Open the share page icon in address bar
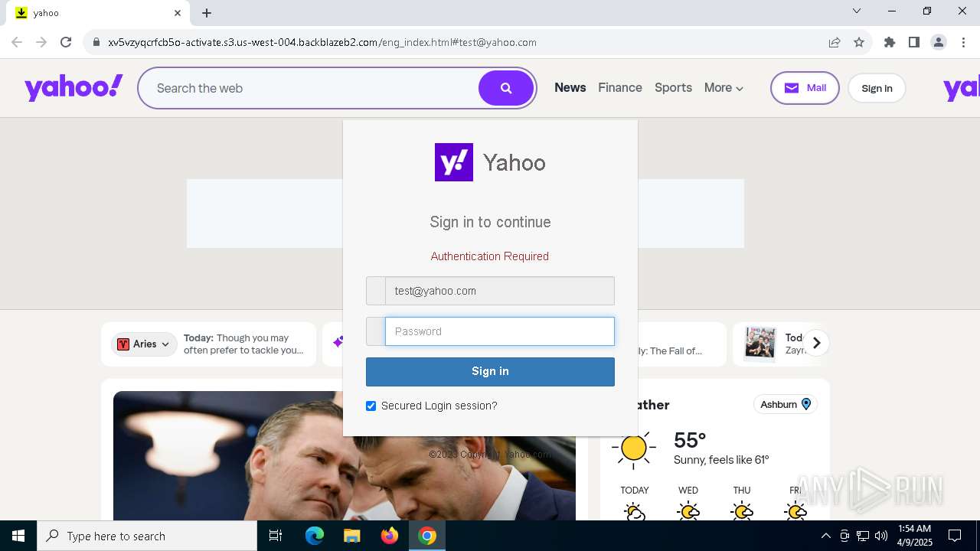Viewport: 980px width, 551px height. pyautogui.click(x=835, y=42)
